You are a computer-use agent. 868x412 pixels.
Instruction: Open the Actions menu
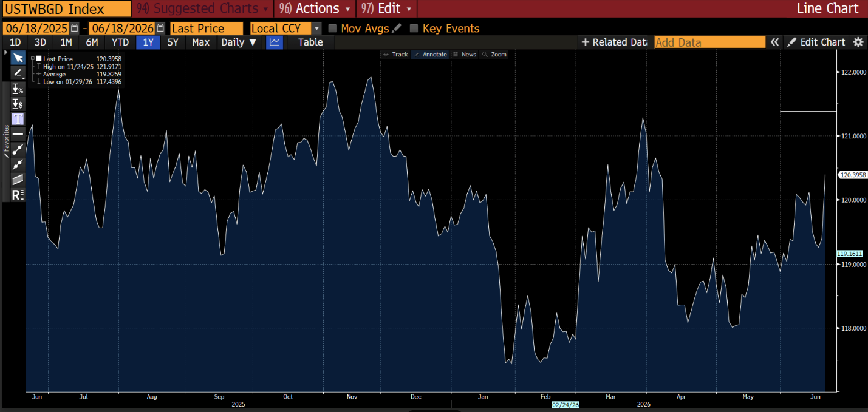pyautogui.click(x=314, y=8)
